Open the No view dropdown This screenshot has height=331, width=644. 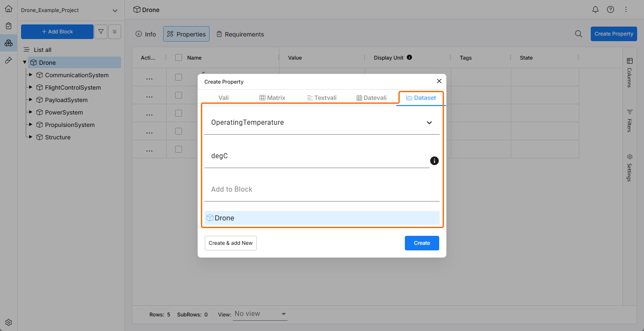(261, 314)
